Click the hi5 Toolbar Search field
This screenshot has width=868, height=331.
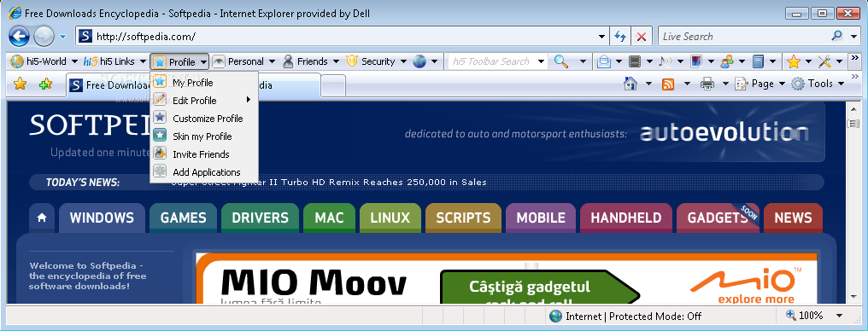[x=492, y=61]
